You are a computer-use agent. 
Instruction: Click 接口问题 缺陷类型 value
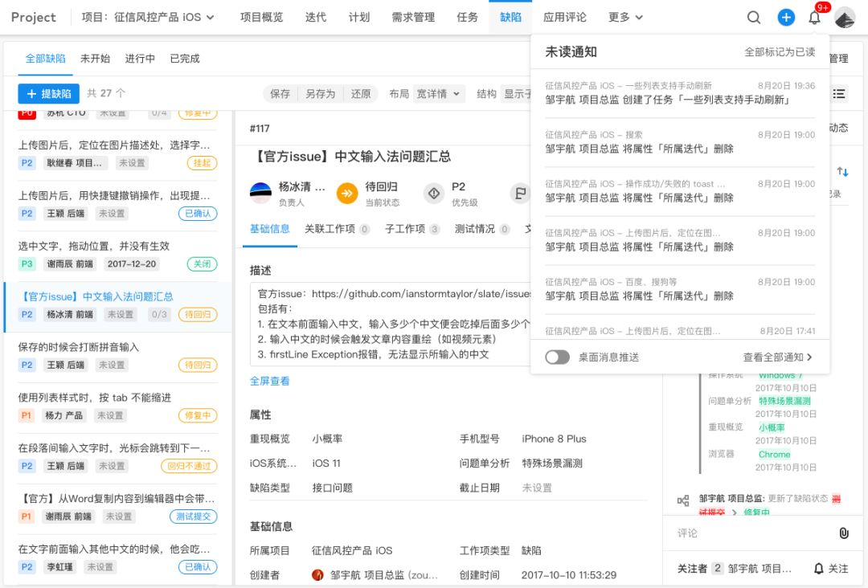(x=332, y=488)
